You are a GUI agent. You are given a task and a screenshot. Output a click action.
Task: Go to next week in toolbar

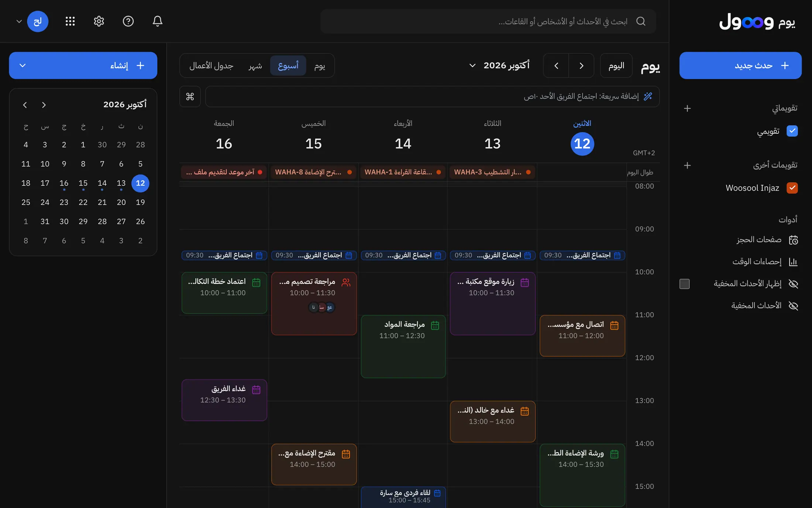(556, 65)
